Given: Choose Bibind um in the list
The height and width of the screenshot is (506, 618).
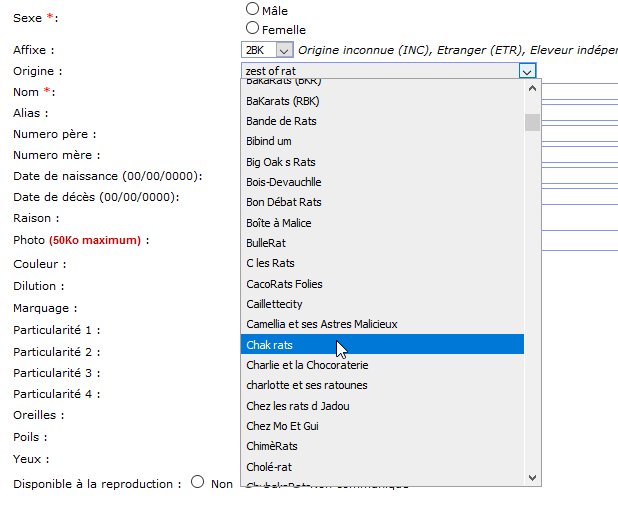Looking at the screenshot, I should [382, 141].
